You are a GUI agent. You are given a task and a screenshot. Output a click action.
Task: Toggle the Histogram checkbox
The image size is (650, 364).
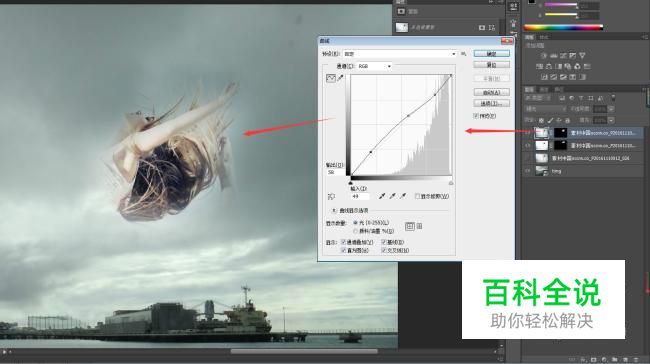tap(344, 250)
